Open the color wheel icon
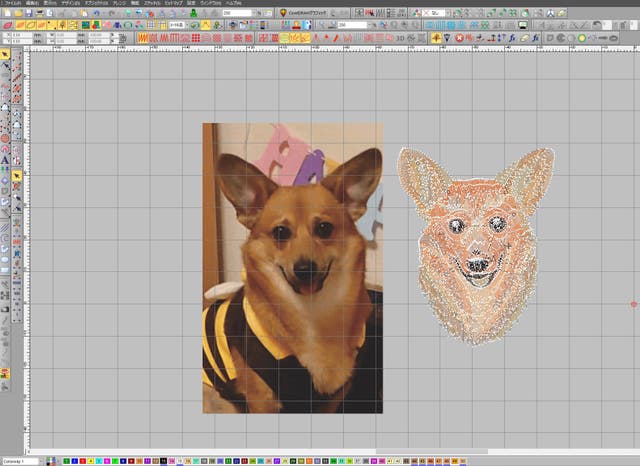 tap(525, 13)
